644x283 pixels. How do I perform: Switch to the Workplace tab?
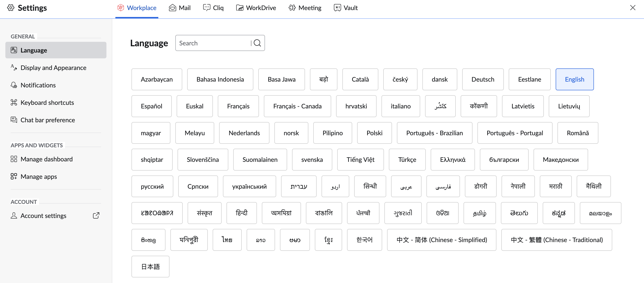click(x=137, y=8)
